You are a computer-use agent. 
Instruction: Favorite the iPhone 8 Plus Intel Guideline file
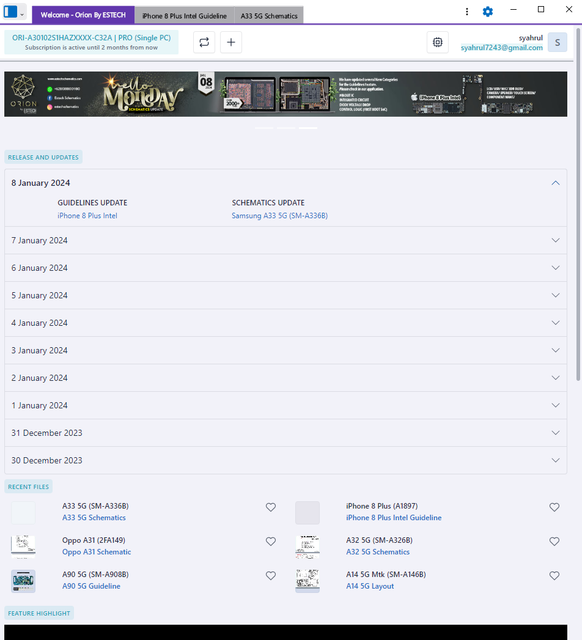pos(554,507)
